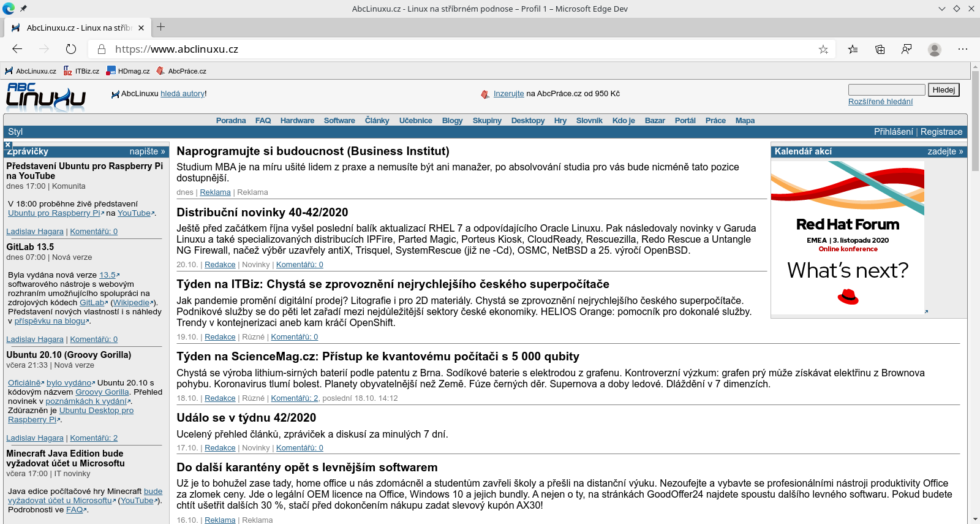This screenshot has height=524, width=980.
Task: Click Komentářů: 2 under Ubuntu 20.10 news
Action: 94,438
